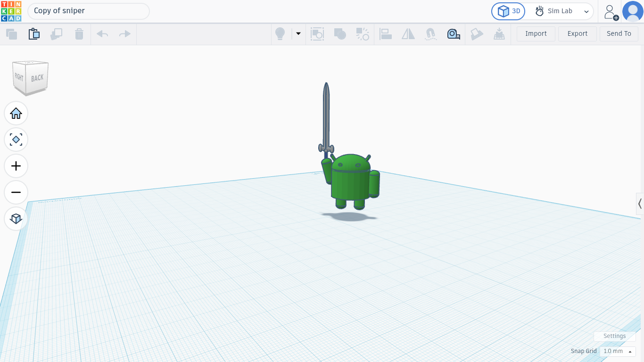Toggle the Cruise magnet icon

click(x=430, y=34)
